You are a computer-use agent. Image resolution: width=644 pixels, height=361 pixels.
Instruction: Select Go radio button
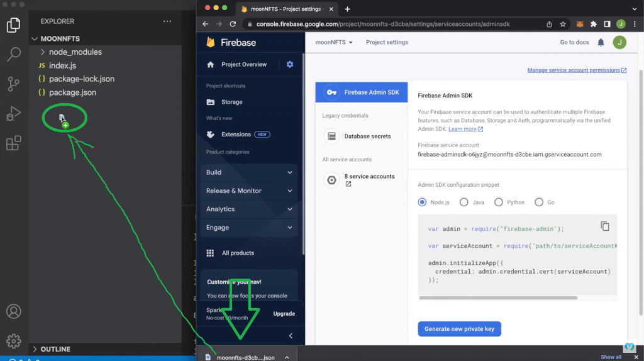pyautogui.click(x=539, y=202)
